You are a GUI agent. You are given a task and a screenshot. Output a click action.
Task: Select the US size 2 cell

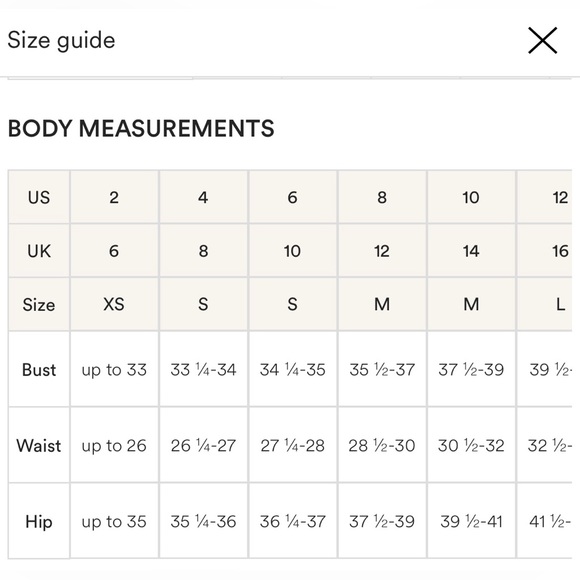tap(114, 197)
